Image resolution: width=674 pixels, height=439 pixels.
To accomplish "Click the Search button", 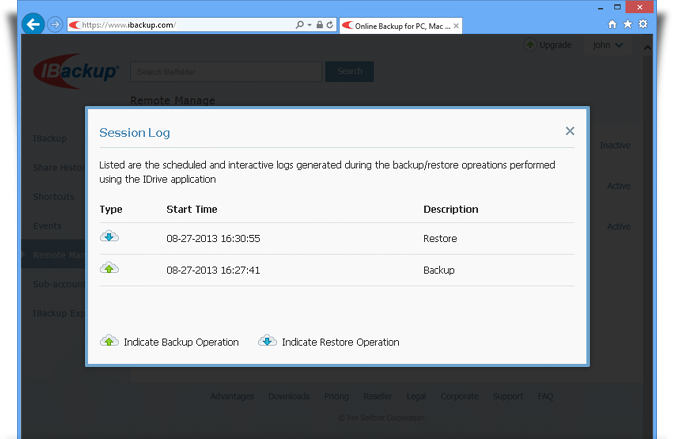I will 349,71.
